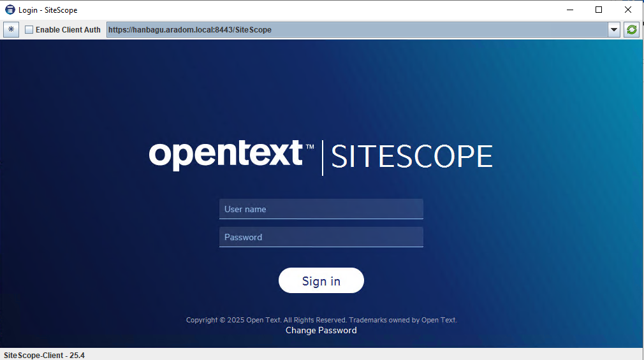Click the opentext SITESCOPE logo
The width and height of the screenshot is (644, 360).
pyautogui.click(x=321, y=156)
